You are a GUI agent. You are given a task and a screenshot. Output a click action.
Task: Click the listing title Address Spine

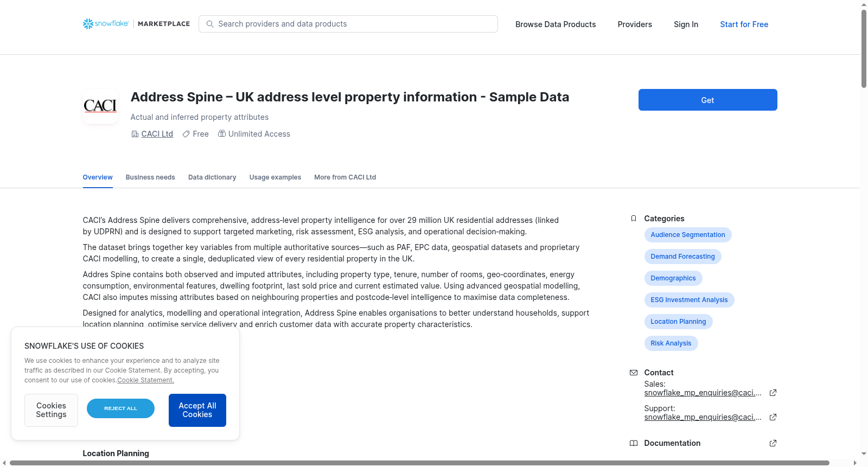[350, 97]
